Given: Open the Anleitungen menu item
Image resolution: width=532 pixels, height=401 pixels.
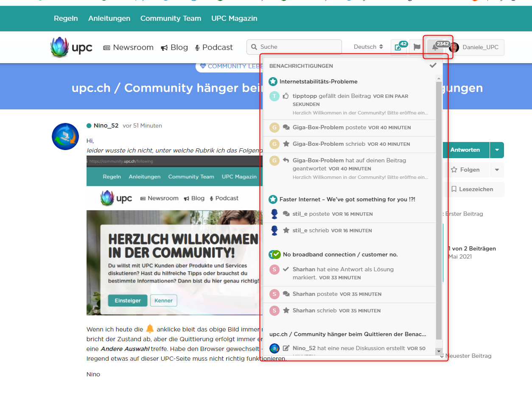Looking at the screenshot, I should coord(109,18).
